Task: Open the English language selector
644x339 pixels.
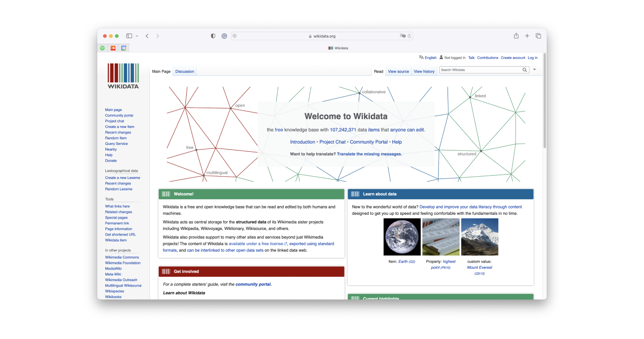Action: [427, 57]
